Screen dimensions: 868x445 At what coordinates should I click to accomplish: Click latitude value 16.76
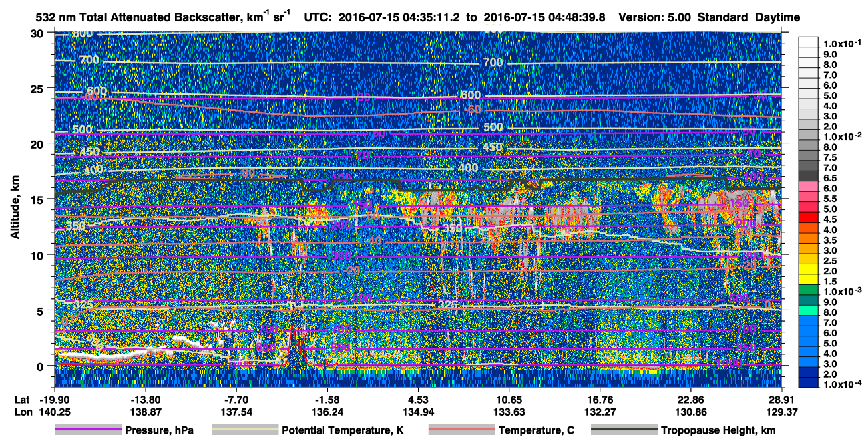tap(600, 399)
